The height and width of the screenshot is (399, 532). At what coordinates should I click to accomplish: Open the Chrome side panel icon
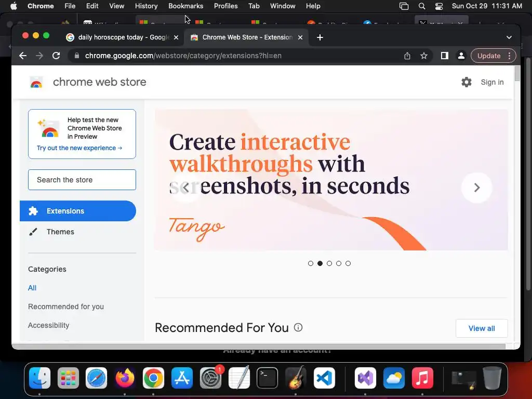pos(445,56)
